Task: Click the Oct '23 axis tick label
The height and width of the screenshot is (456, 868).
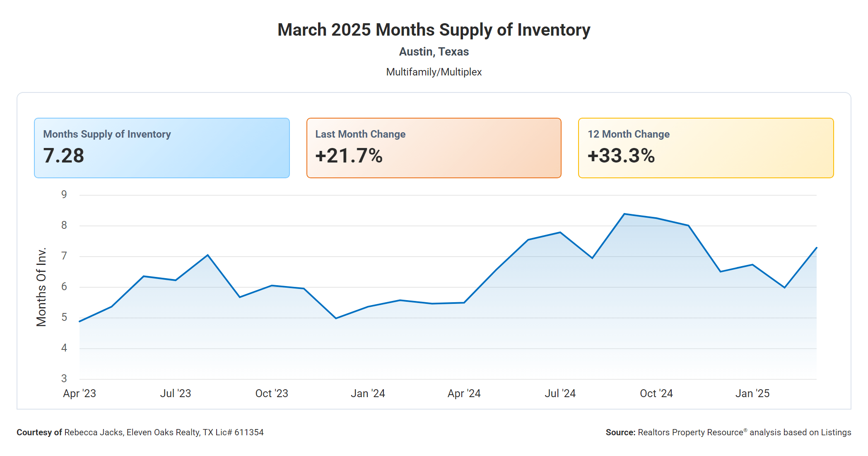Action: click(x=272, y=393)
